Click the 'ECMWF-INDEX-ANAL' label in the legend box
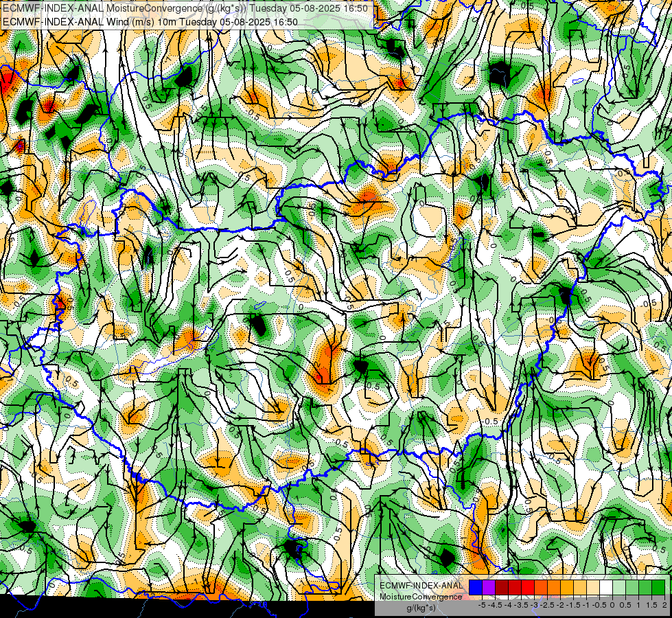The image size is (672, 618). pyautogui.click(x=421, y=586)
